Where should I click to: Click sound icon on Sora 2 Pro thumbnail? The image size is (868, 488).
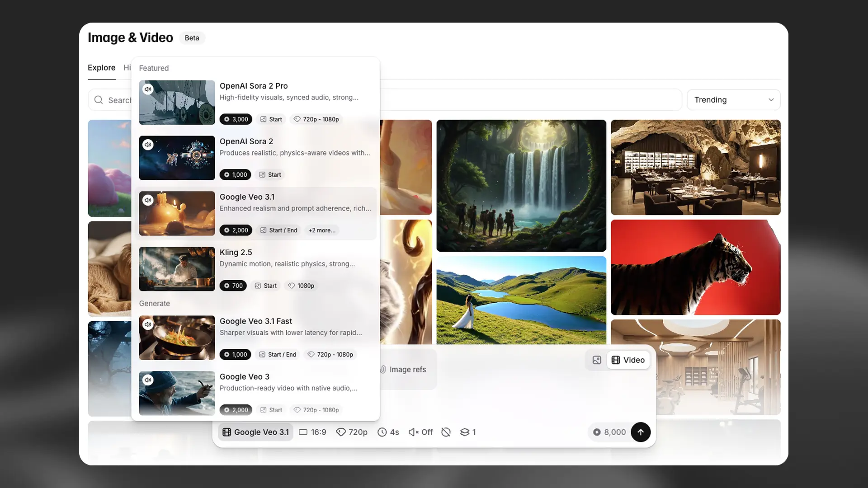coord(148,89)
